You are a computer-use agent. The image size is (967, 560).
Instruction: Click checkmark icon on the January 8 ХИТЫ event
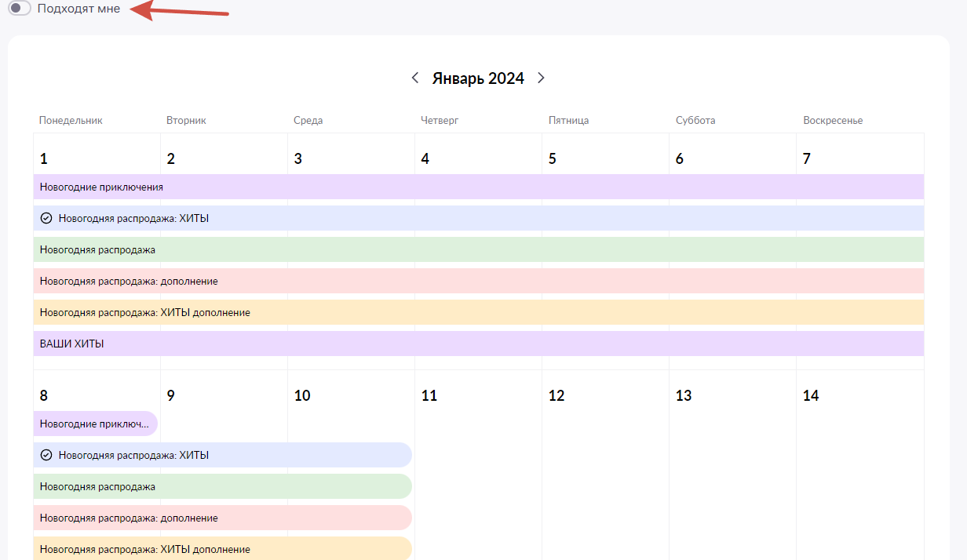coord(46,455)
